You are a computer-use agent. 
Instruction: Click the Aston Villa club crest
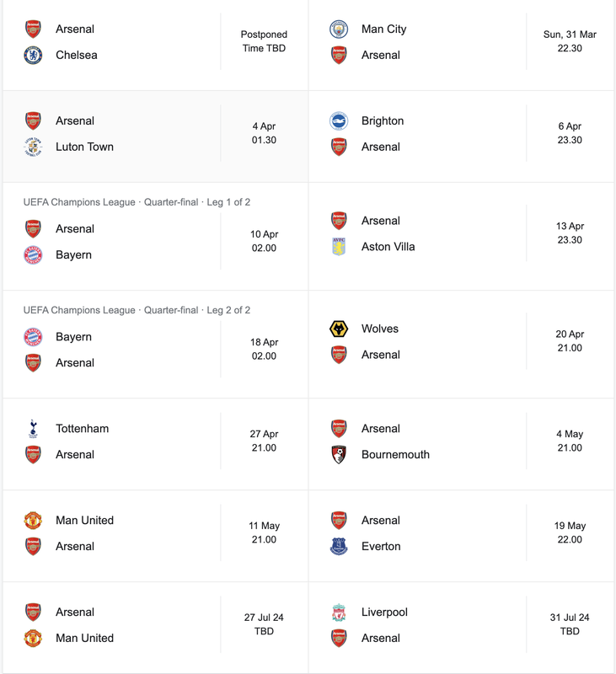339,247
